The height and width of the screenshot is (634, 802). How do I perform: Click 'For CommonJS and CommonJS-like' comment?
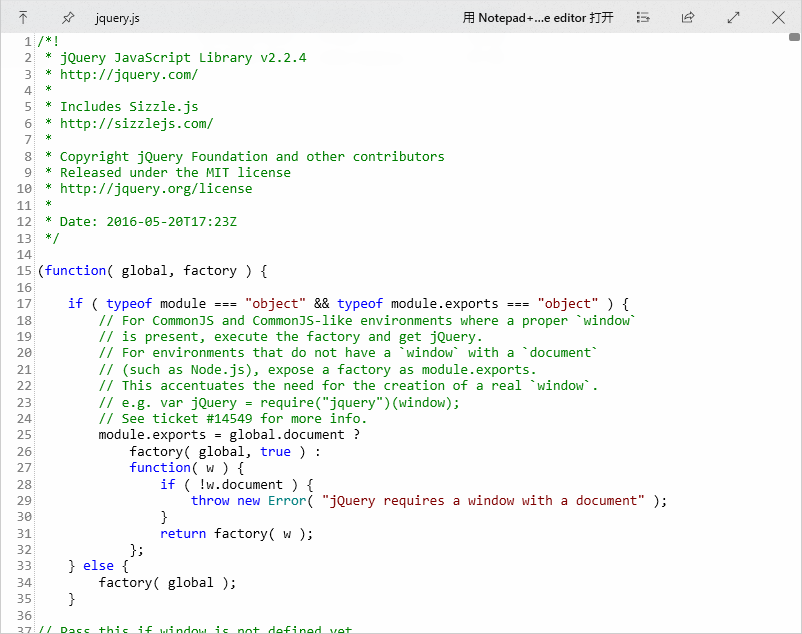tap(367, 321)
